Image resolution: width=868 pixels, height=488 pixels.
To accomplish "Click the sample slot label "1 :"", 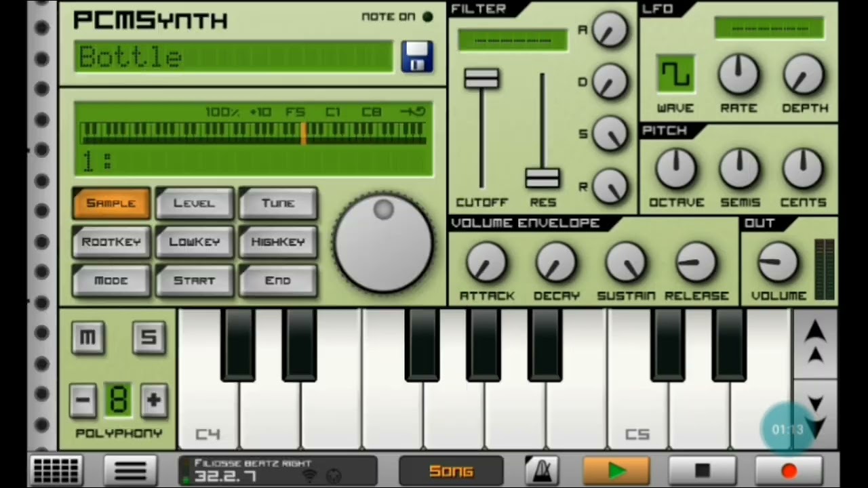I will 97,161.
